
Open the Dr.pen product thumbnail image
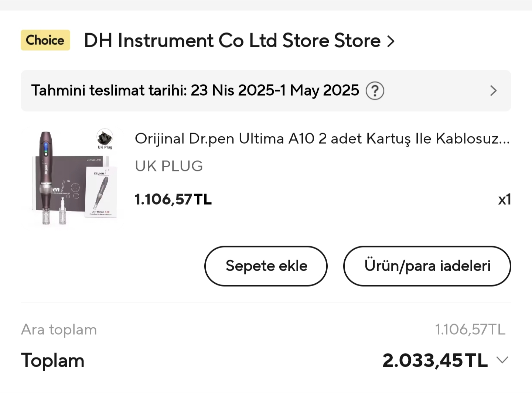coord(74,177)
